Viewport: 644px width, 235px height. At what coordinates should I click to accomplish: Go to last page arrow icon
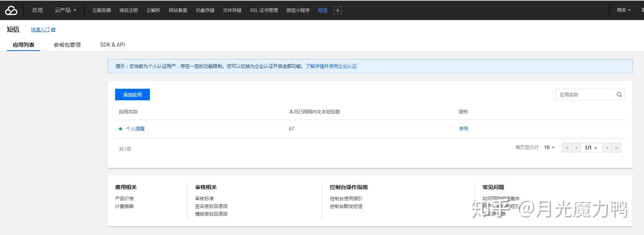click(x=617, y=148)
